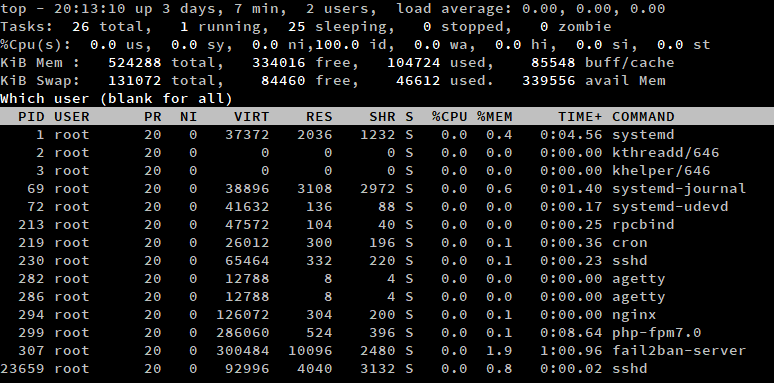774x383 pixels.
Task: Click the '0 zombie' tasks count
Action: (x=576, y=27)
